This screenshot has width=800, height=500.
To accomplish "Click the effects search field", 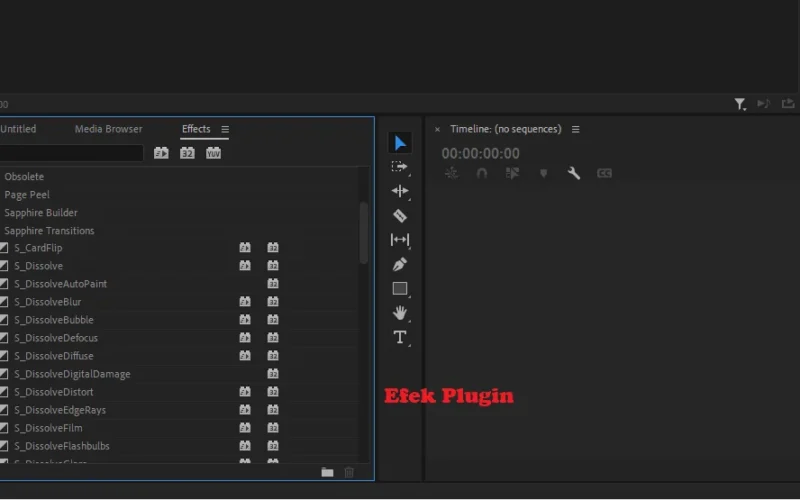I will tap(71, 153).
